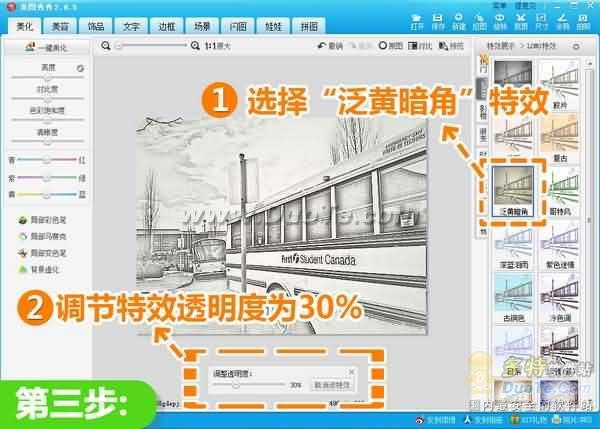The height and width of the screenshot is (429, 600).
Task: Apply the 哥特风 effect thumbnail
Action: pos(559,192)
